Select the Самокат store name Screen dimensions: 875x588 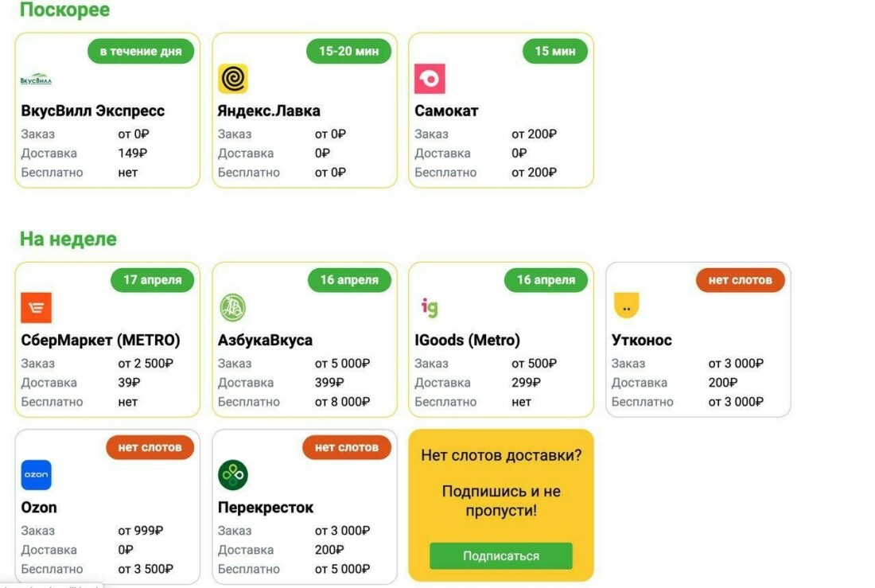tap(446, 111)
